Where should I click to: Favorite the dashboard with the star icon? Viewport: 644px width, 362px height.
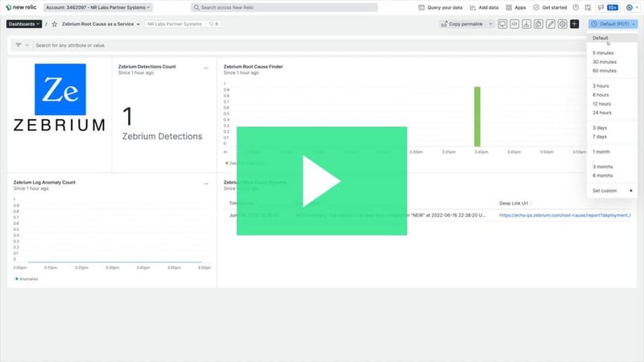click(x=54, y=24)
